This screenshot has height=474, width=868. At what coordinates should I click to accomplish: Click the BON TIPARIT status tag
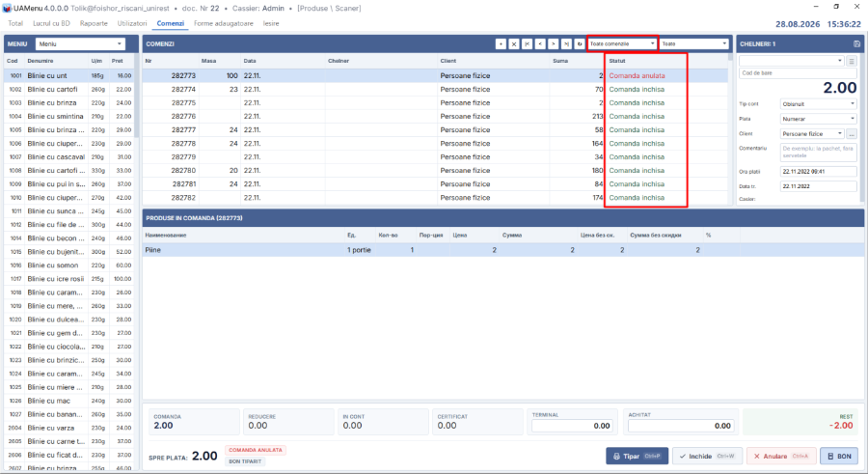point(245,461)
